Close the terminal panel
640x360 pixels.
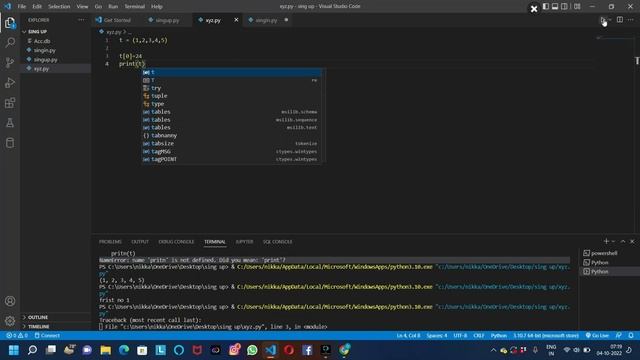632,241
